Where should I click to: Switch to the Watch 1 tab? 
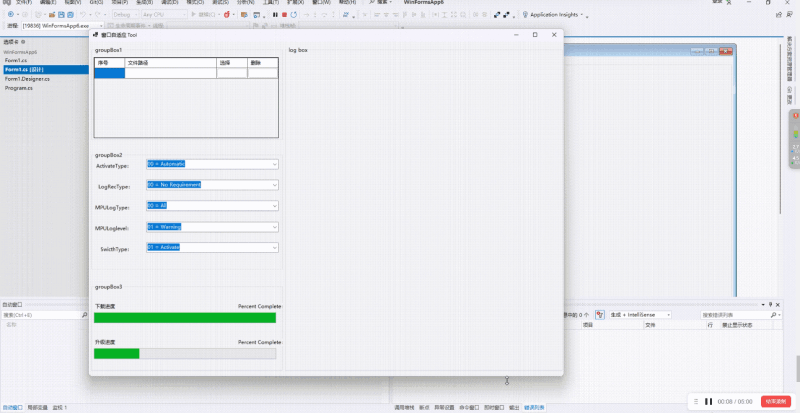[60, 408]
